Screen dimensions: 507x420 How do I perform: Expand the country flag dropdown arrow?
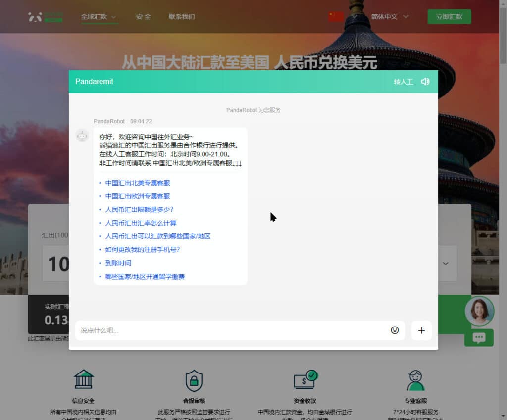click(x=355, y=16)
